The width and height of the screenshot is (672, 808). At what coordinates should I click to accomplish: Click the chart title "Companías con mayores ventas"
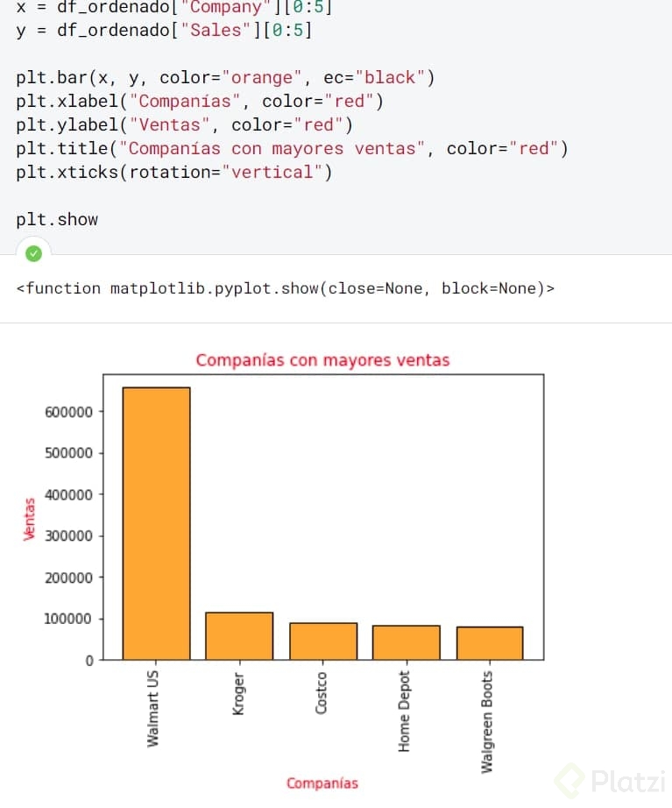click(322, 360)
